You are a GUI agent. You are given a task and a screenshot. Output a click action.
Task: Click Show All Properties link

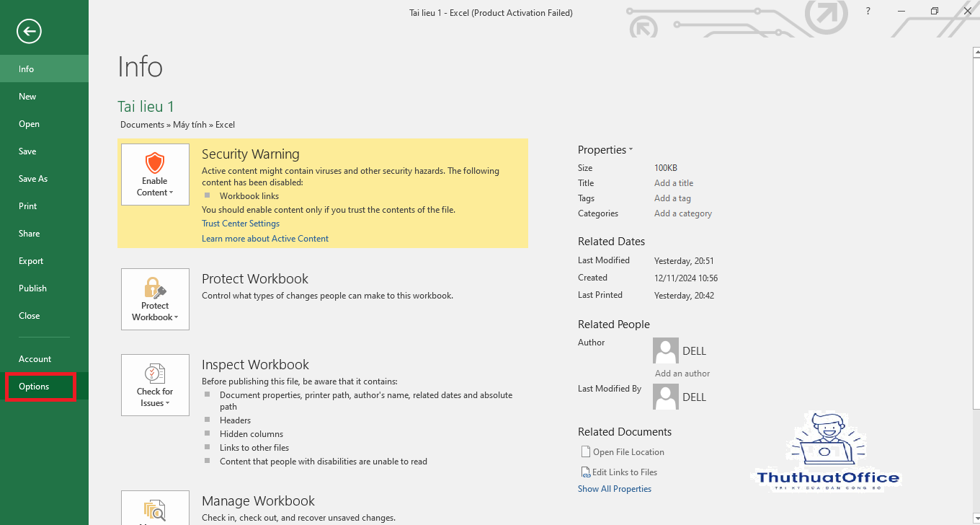tap(615, 489)
